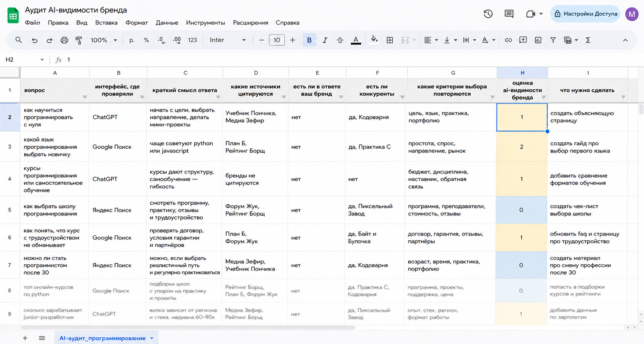Screen dimensions: 644x344
Task: Open filter on какие источники цитируются column
Action: (284, 97)
